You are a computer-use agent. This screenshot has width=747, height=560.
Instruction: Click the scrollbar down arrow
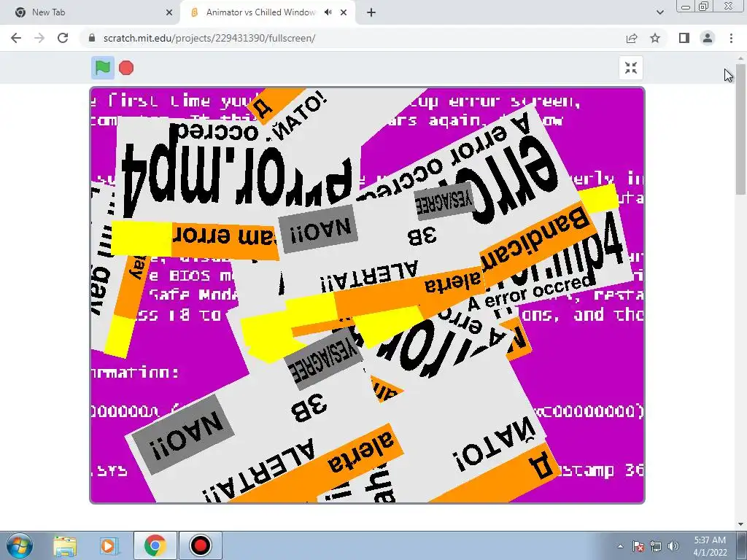click(x=740, y=524)
